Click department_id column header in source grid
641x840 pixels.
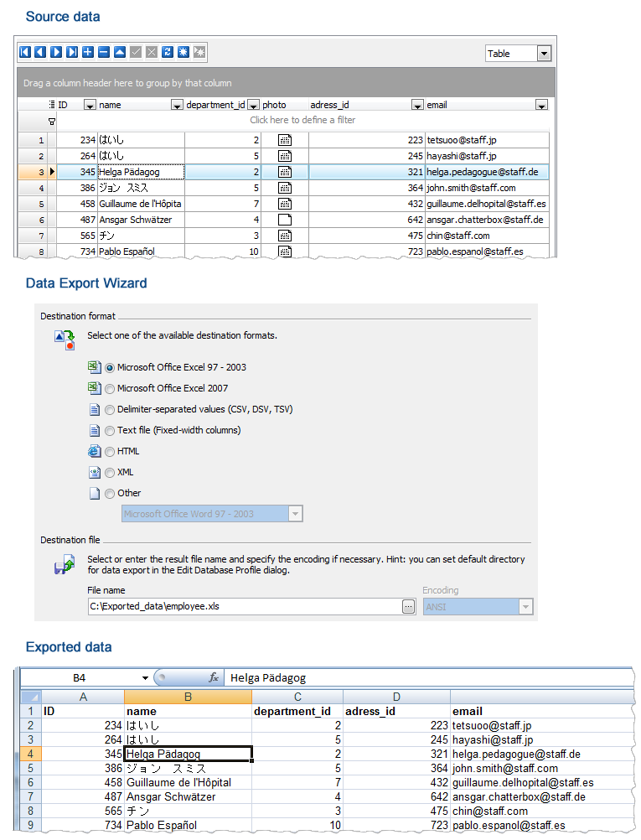tap(215, 106)
